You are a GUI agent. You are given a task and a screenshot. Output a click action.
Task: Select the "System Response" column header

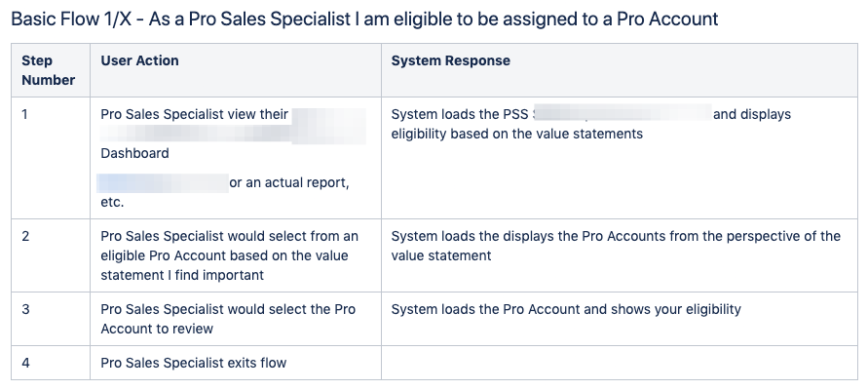(x=450, y=60)
